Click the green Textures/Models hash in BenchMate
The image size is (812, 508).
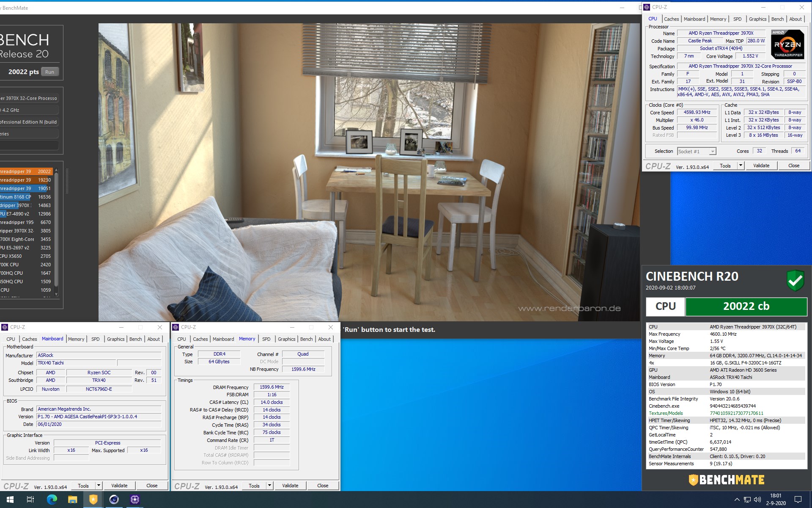(736, 414)
